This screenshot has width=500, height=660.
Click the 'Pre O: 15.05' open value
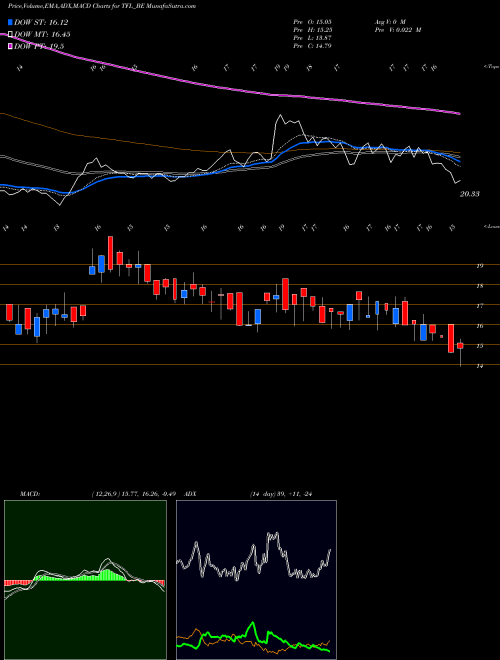coord(313,21)
